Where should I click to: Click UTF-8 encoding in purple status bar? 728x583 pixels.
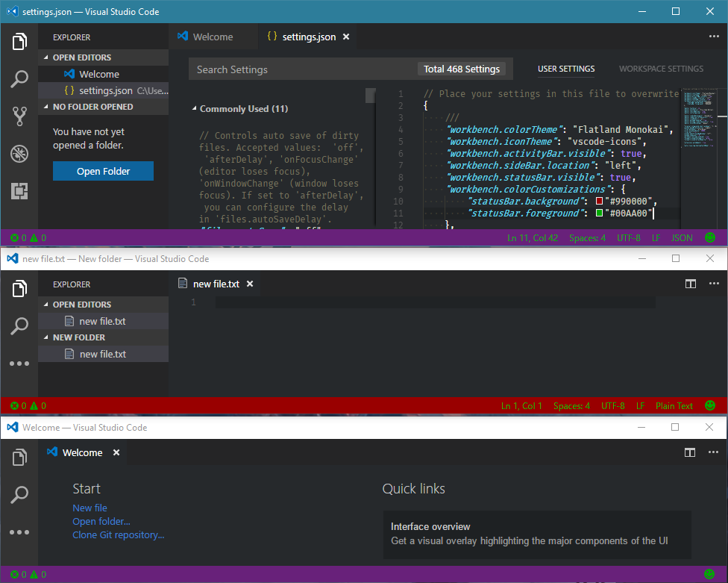coord(629,238)
